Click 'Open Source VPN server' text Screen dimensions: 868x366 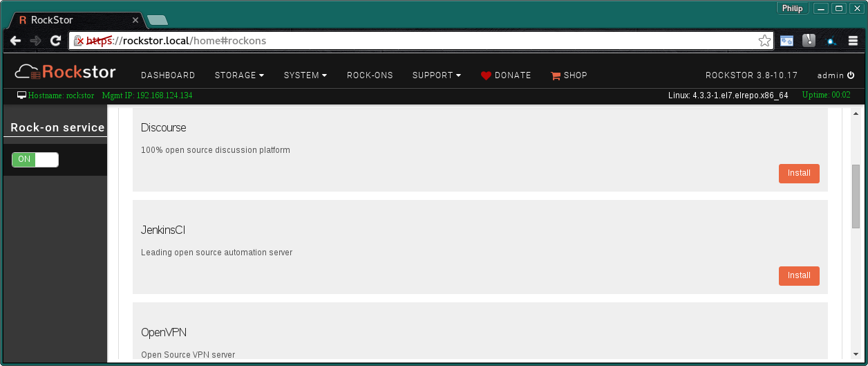[x=188, y=355]
